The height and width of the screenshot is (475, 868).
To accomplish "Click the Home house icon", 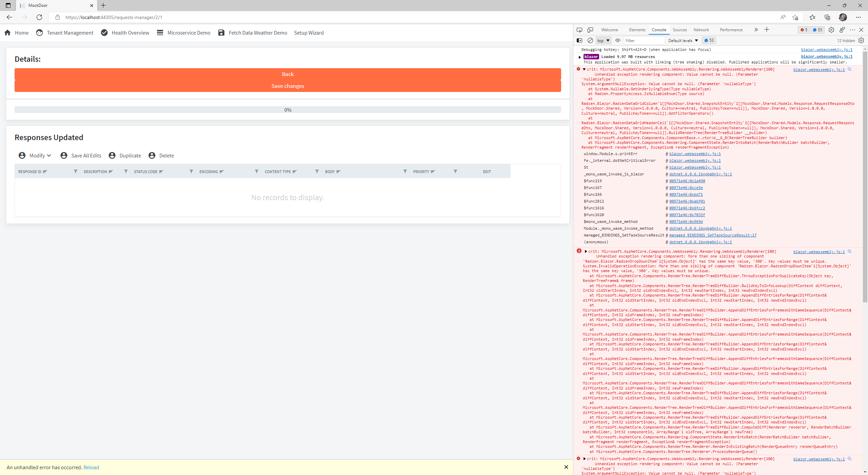I will click(8, 33).
